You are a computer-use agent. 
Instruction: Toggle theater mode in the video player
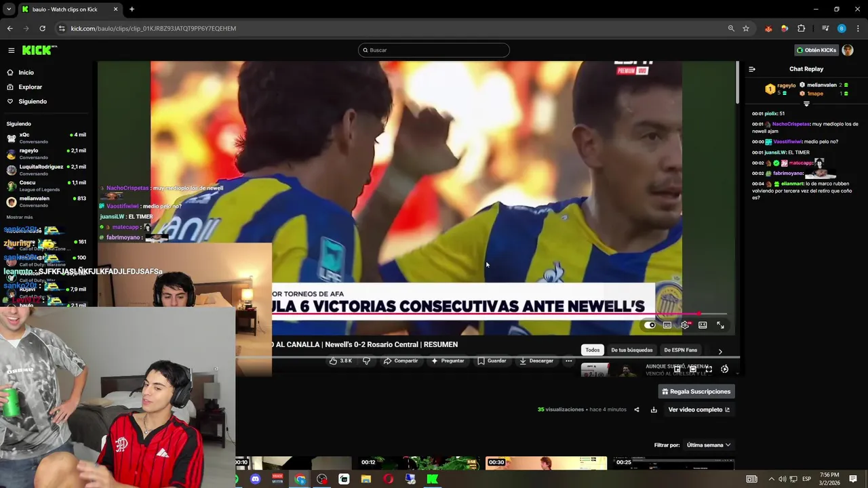703,325
